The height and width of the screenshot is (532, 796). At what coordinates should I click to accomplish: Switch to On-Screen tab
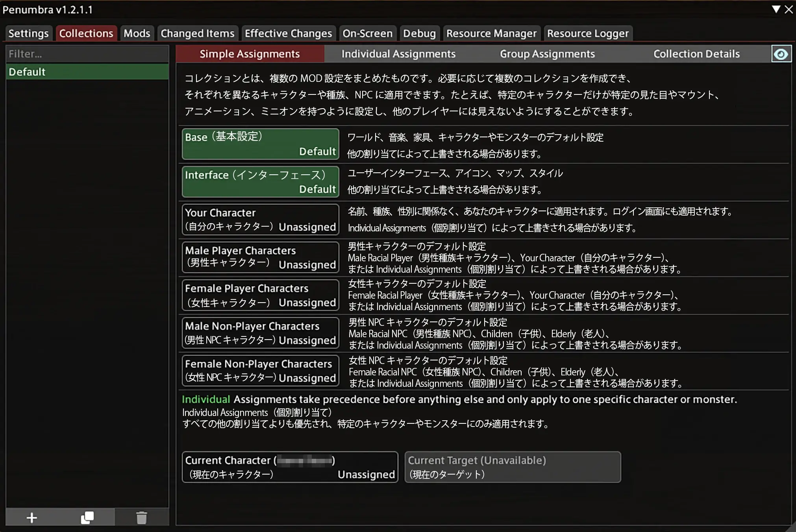click(367, 33)
